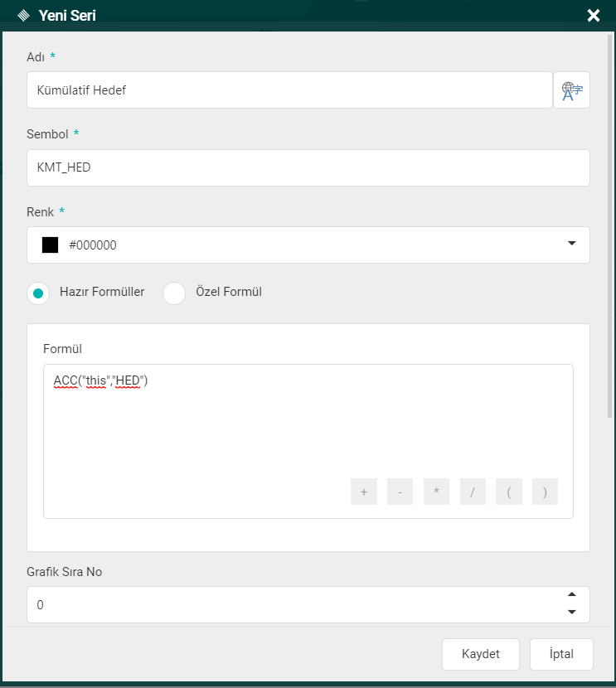The height and width of the screenshot is (688, 616).
Task: Click the Yeni Seri dialog title icon
Action: click(23, 16)
